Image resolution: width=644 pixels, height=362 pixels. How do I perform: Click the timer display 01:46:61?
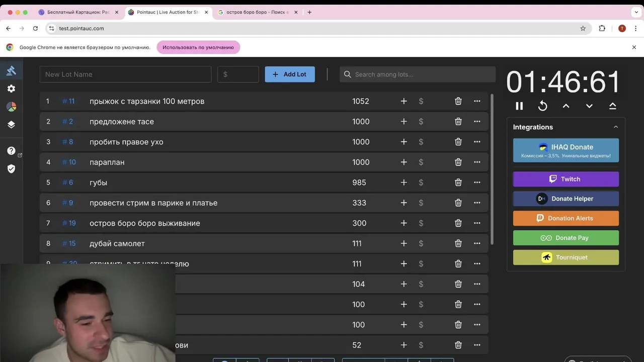[563, 82]
